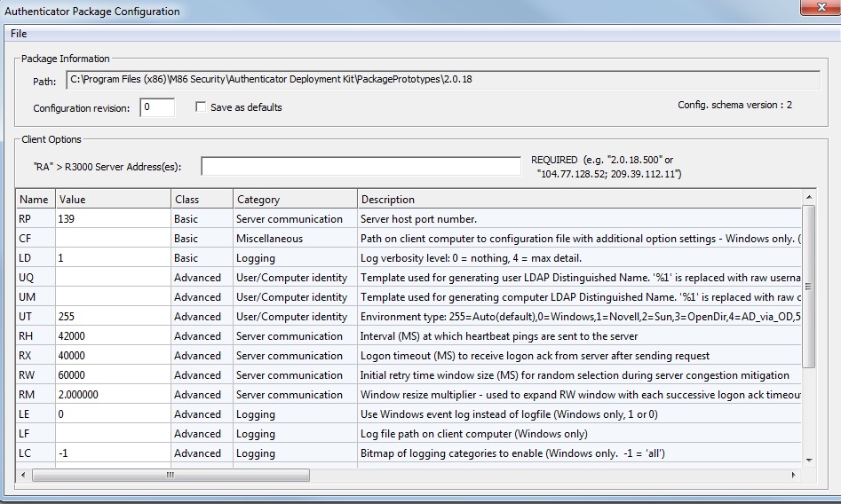Viewport: 841px width, 504px height.
Task: Open the File menu
Action: point(19,34)
